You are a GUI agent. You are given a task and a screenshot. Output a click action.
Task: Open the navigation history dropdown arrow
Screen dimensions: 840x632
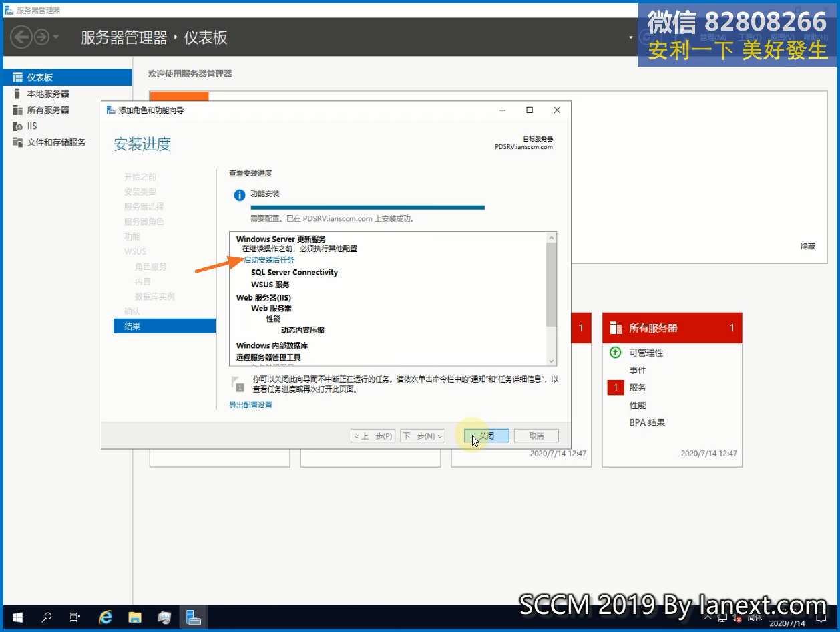pos(55,37)
